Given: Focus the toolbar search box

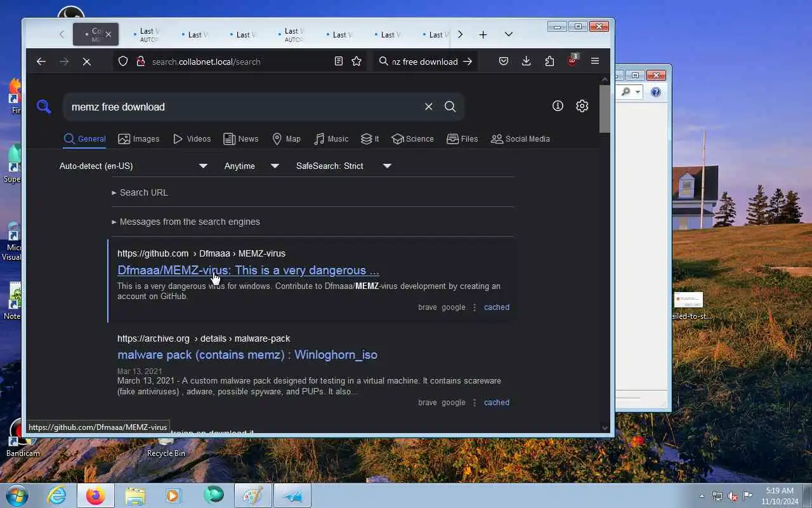Looking at the screenshot, I should coord(425,62).
